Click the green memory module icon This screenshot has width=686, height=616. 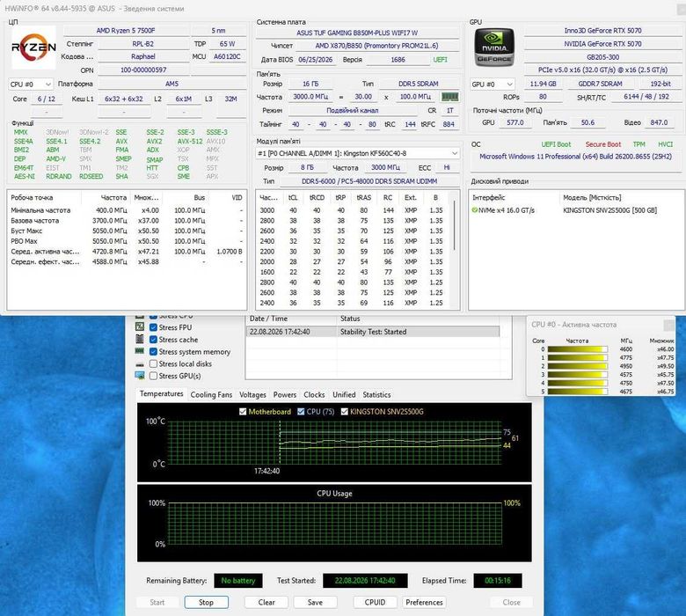coord(449,97)
